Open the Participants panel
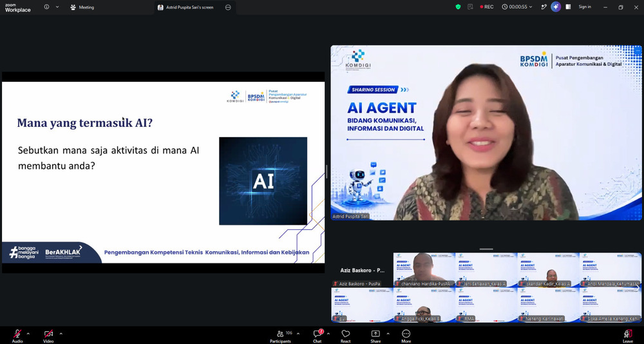The height and width of the screenshot is (344, 644). tap(281, 336)
